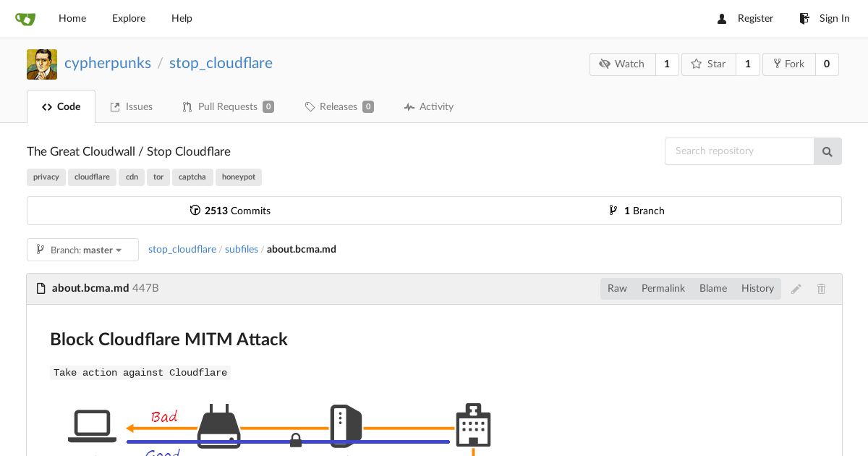Select the tor topic tag
Screen dimensions: 868x456
pos(158,177)
